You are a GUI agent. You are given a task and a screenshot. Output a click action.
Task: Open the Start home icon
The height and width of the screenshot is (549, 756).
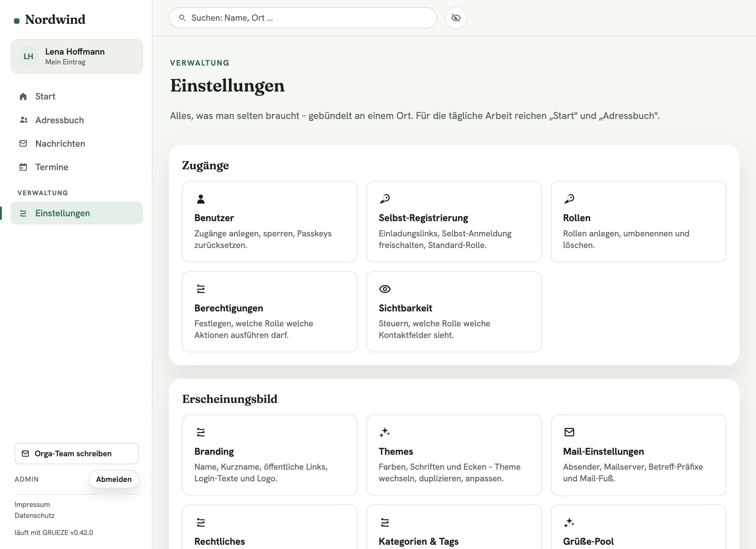[x=23, y=96]
